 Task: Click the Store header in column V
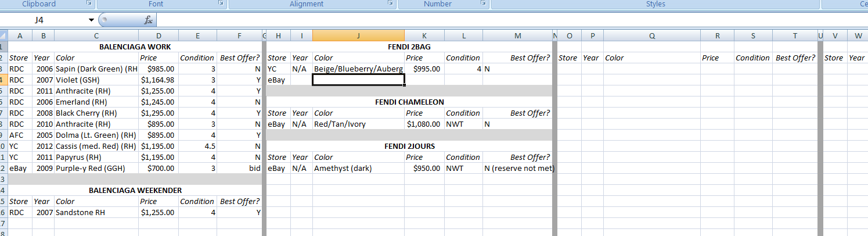click(x=834, y=58)
